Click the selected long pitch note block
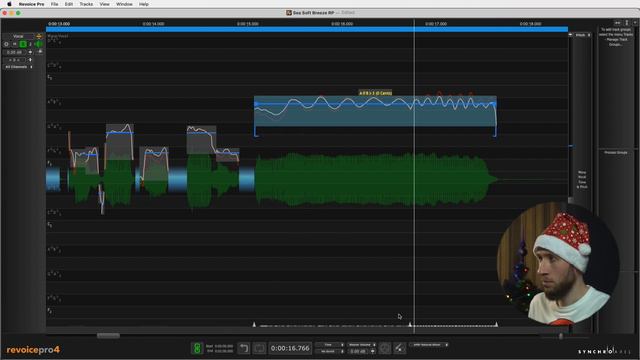 375,111
